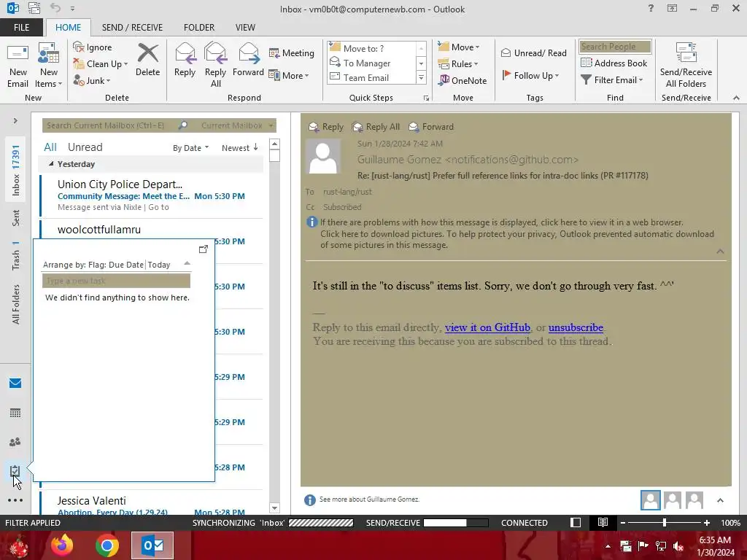This screenshot has height=560, width=747.
Task: Open the Follow Up flag menu
Action: tap(530, 75)
